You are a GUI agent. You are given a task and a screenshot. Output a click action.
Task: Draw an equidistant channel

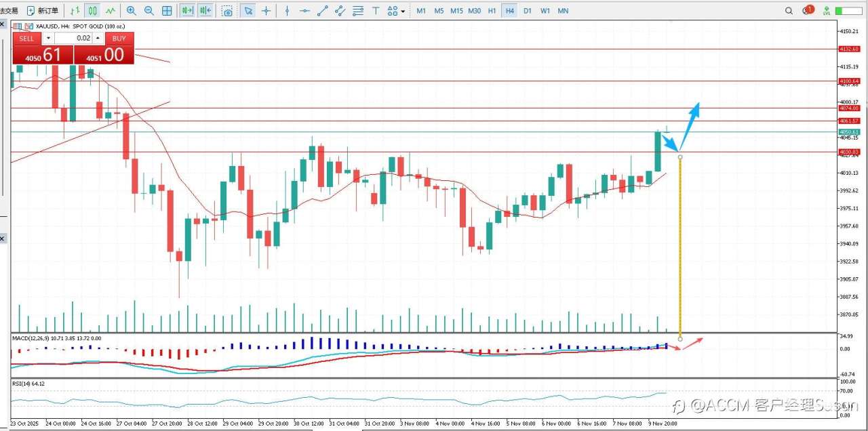click(340, 11)
